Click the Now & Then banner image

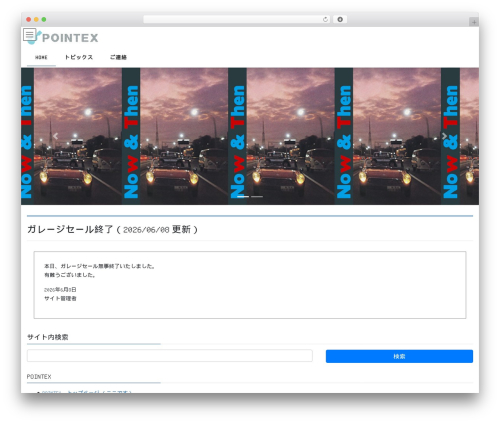(x=250, y=136)
